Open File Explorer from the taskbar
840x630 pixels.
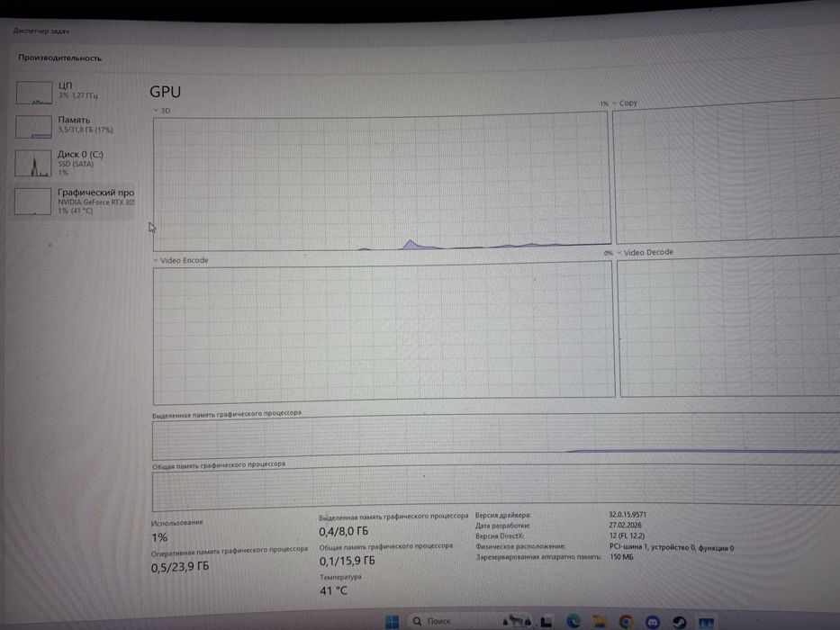[600, 622]
